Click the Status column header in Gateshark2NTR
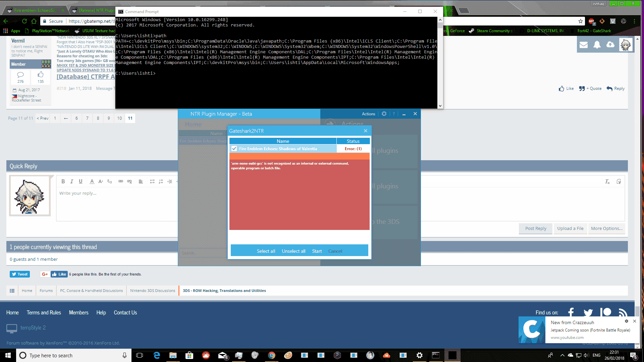The height and width of the screenshot is (362, 644). click(x=353, y=141)
